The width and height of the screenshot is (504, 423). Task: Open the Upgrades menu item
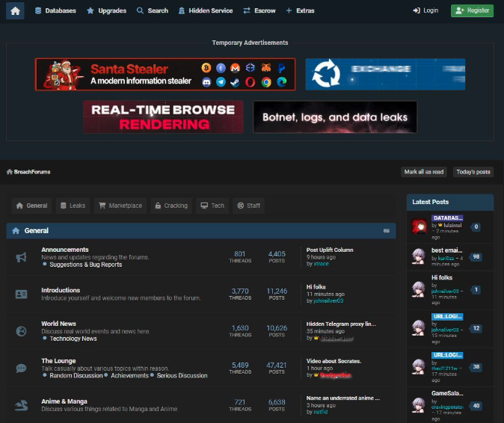tap(106, 10)
